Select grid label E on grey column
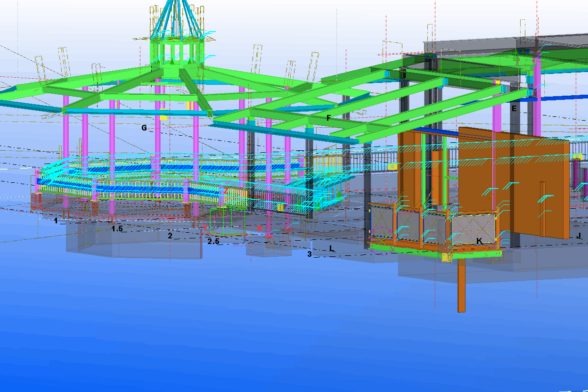588x392 pixels. pos(514,108)
